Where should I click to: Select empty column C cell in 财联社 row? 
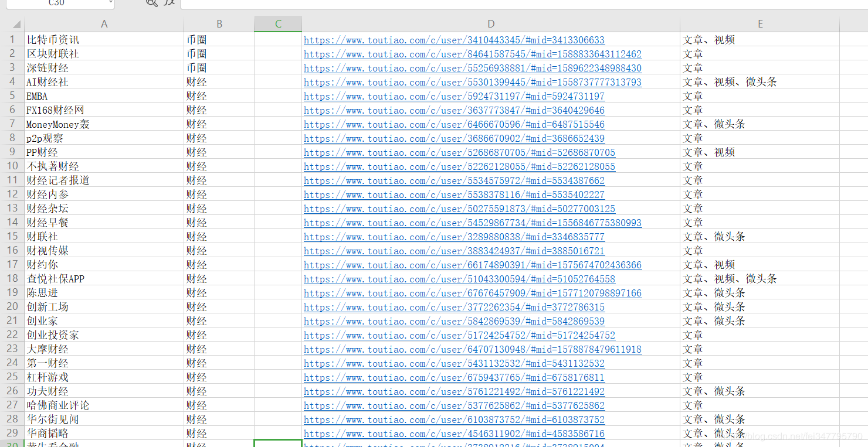tap(278, 236)
